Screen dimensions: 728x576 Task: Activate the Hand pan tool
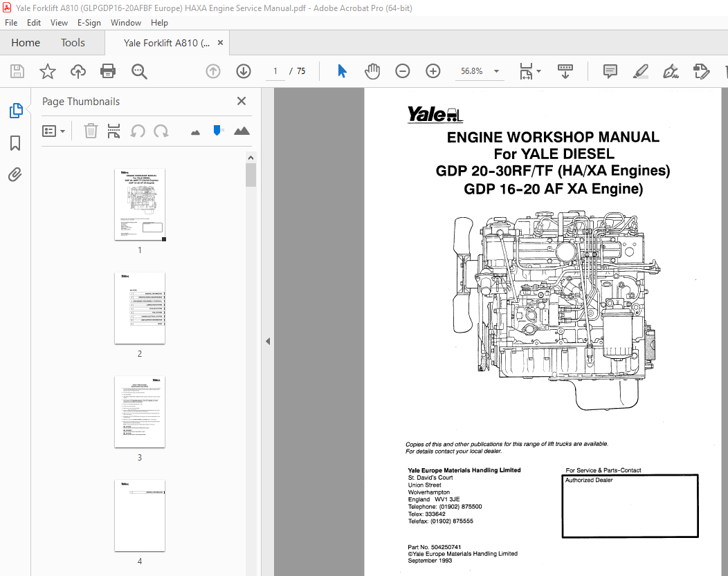(x=372, y=71)
